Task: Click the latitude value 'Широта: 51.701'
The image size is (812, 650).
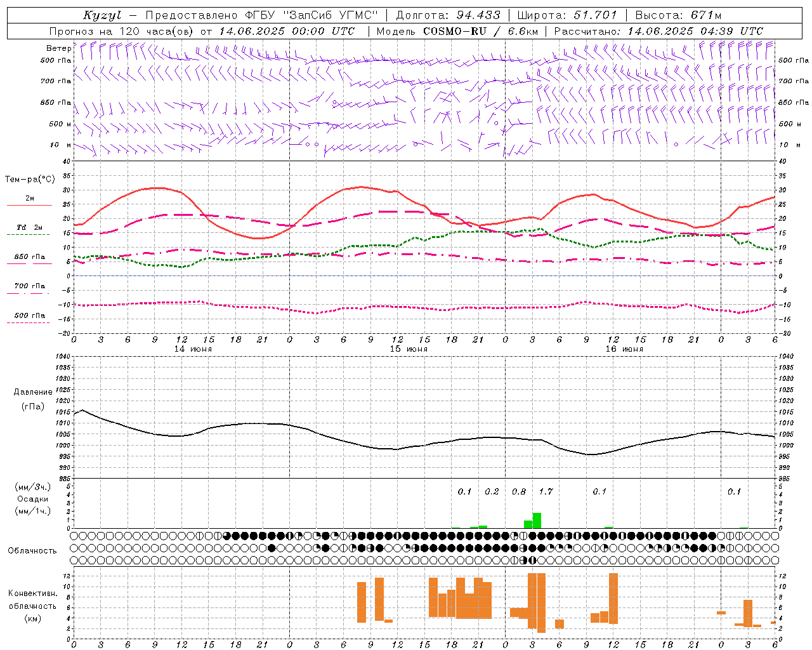Action: 567,15
